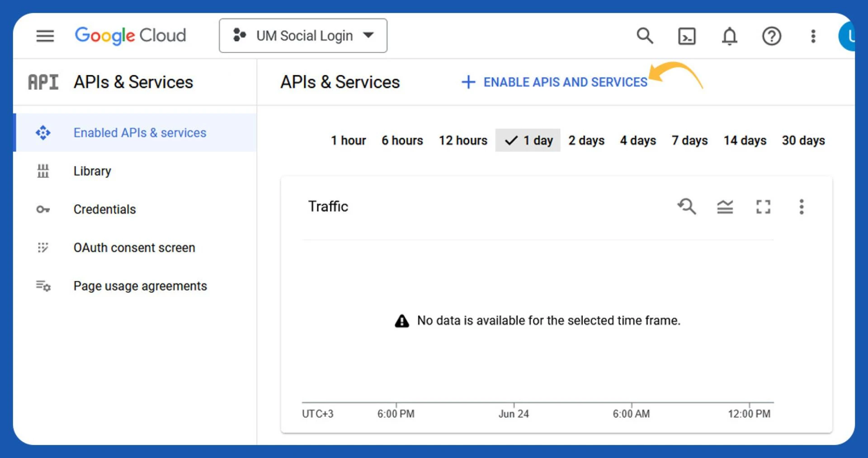The image size is (868, 458).
Task: Open the hamburger navigation menu
Action: click(45, 36)
